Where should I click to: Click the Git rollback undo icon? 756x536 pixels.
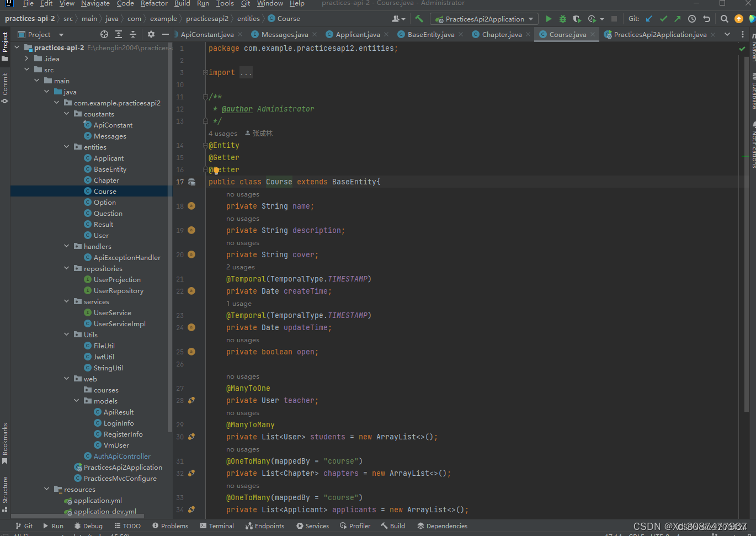point(706,19)
